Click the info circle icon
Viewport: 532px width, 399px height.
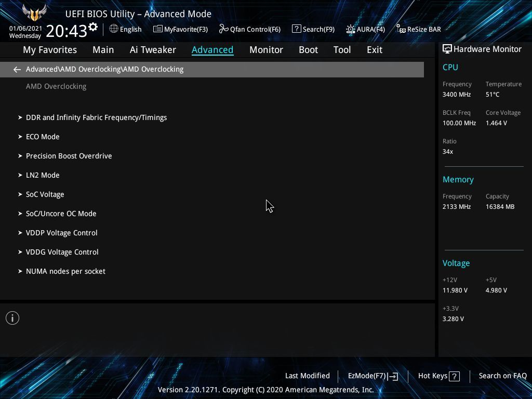[12, 318]
